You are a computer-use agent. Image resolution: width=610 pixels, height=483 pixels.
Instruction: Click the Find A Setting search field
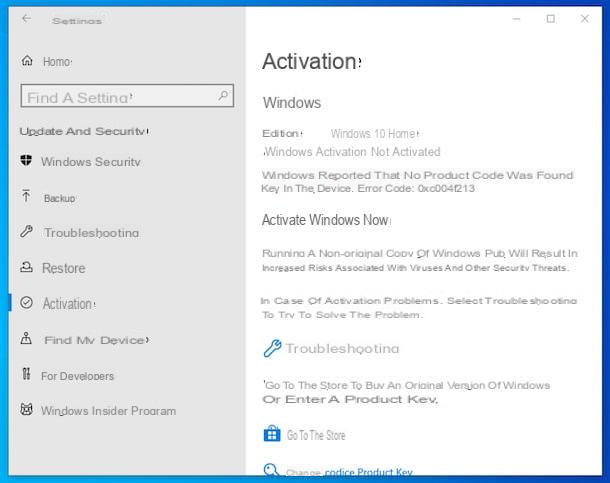(127, 96)
